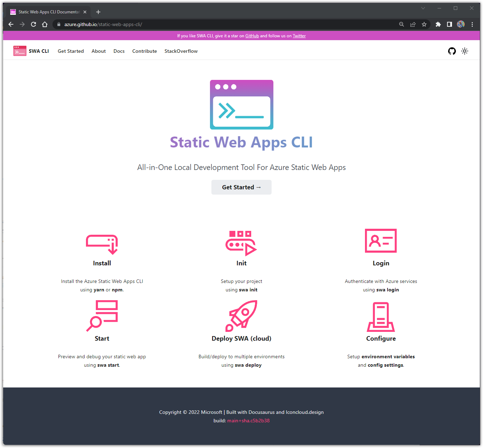Close the Static Web Apps CLI tab

tap(85, 12)
